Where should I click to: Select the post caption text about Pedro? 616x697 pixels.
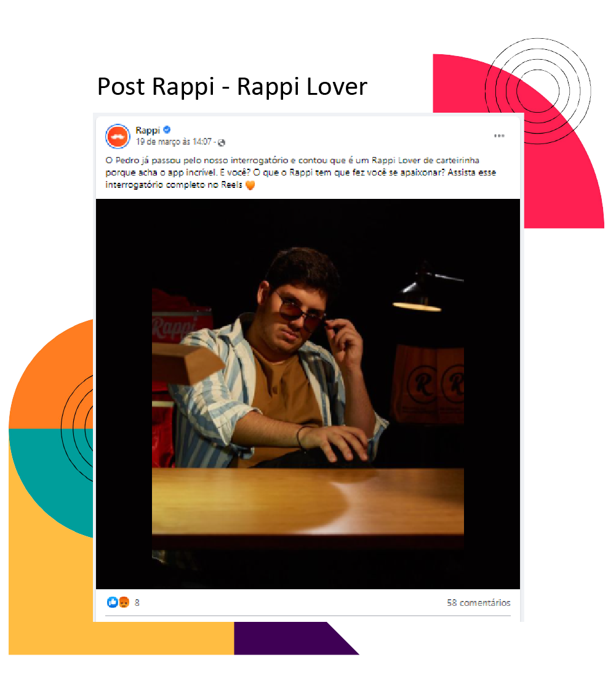point(301,172)
